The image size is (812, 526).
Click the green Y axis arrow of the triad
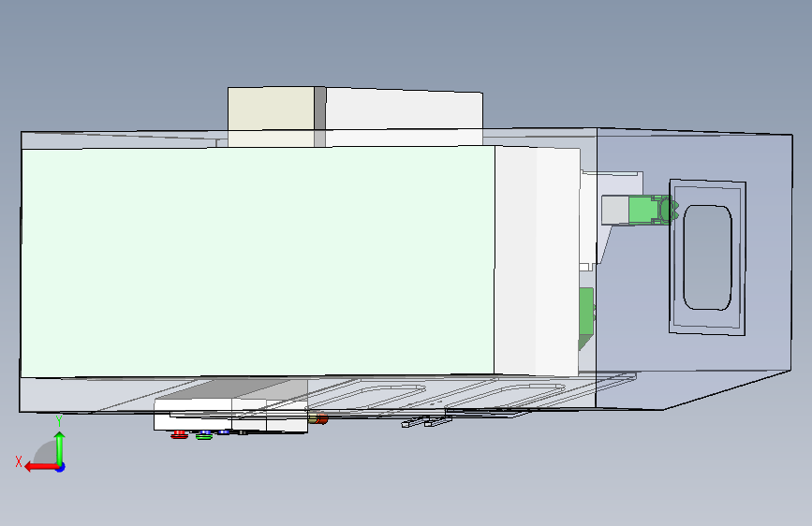point(60,448)
